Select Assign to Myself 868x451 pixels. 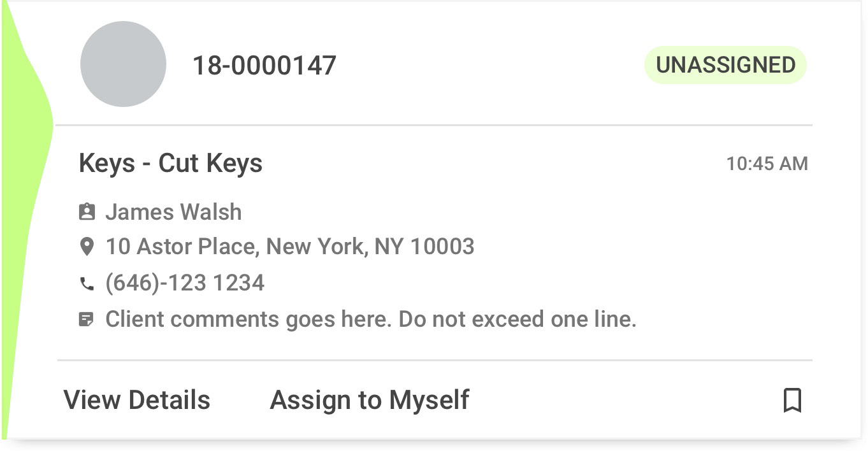[370, 400]
